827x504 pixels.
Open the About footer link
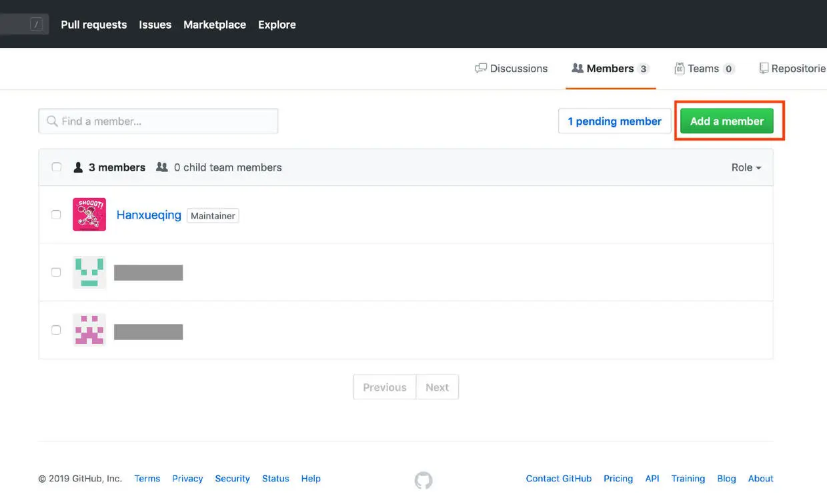761,479
